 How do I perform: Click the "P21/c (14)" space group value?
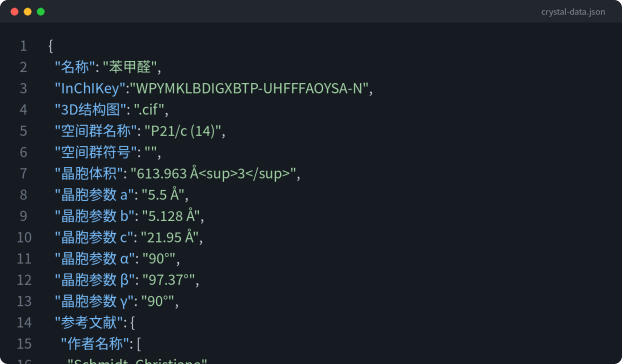(x=182, y=131)
